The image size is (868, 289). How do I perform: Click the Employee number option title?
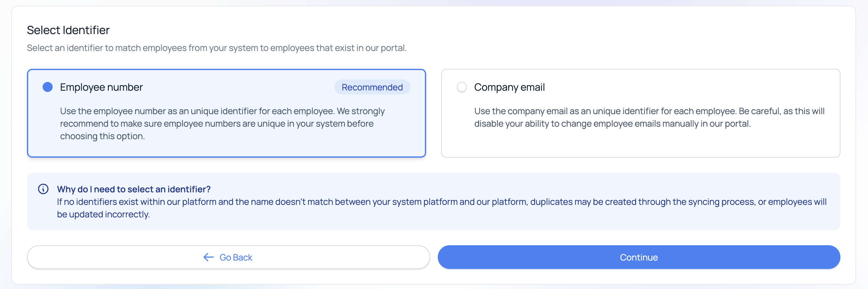(102, 87)
